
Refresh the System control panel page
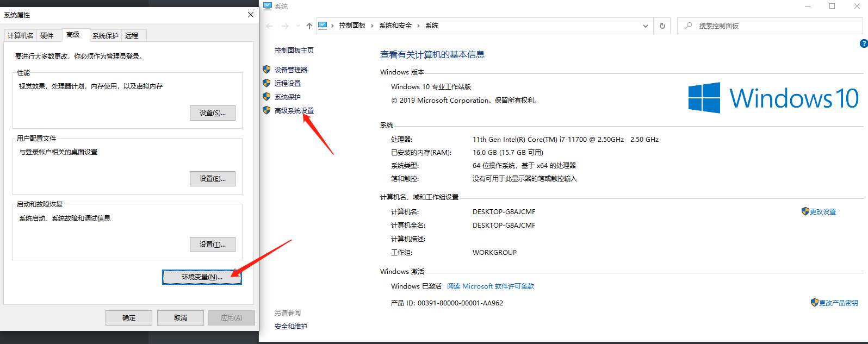[x=662, y=26]
